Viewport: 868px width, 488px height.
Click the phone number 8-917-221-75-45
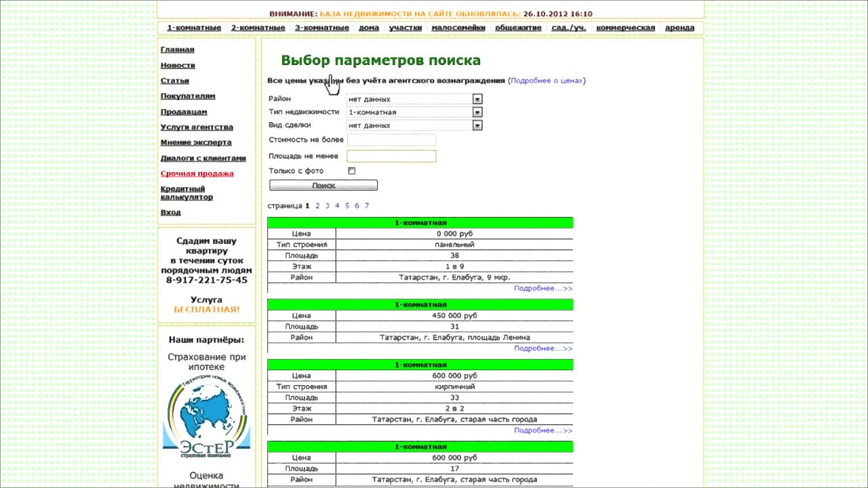(x=207, y=280)
